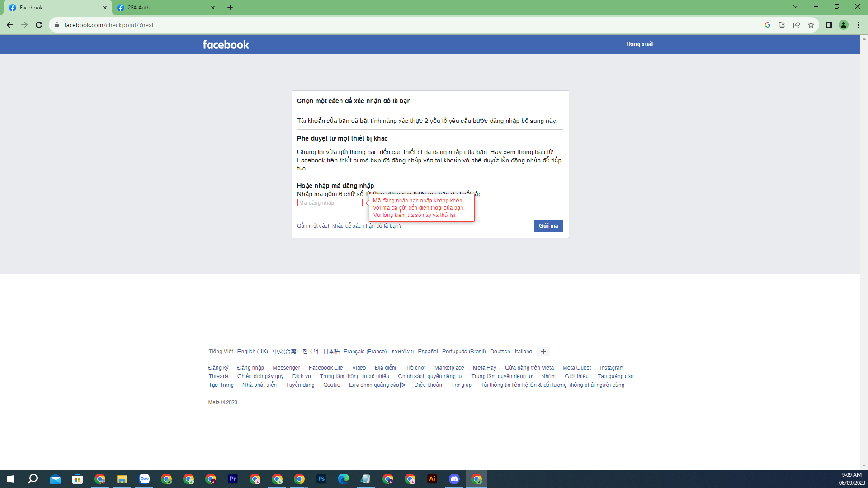The height and width of the screenshot is (488, 868).
Task: Open 'Cần một cách khác' verification link
Action: 349,226
